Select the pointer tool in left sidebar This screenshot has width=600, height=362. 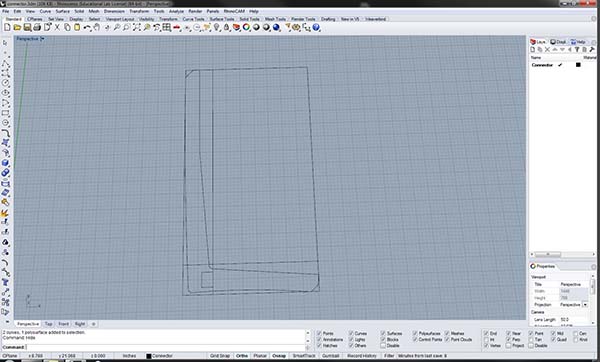point(5,43)
